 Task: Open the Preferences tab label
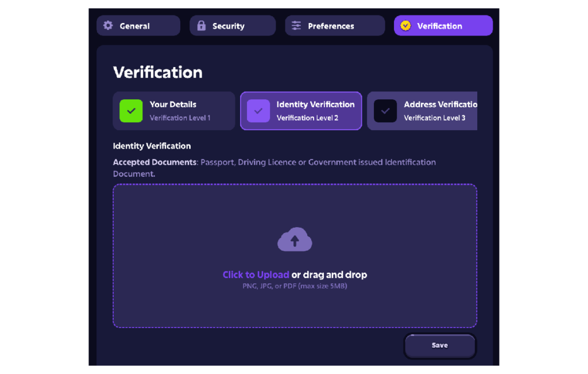click(331, 26)
